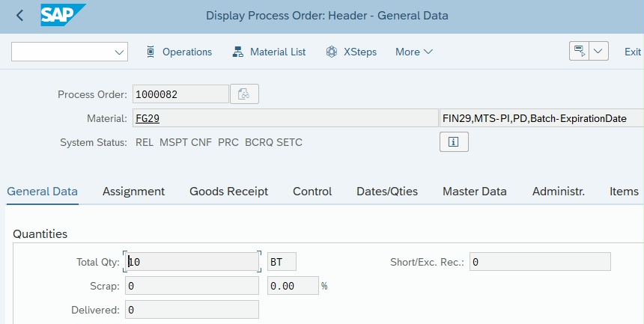Click the system status info icon
Image resolution: width=644 pixels, height=324 pixels.
pyautogui.click(x=453, y=142)
